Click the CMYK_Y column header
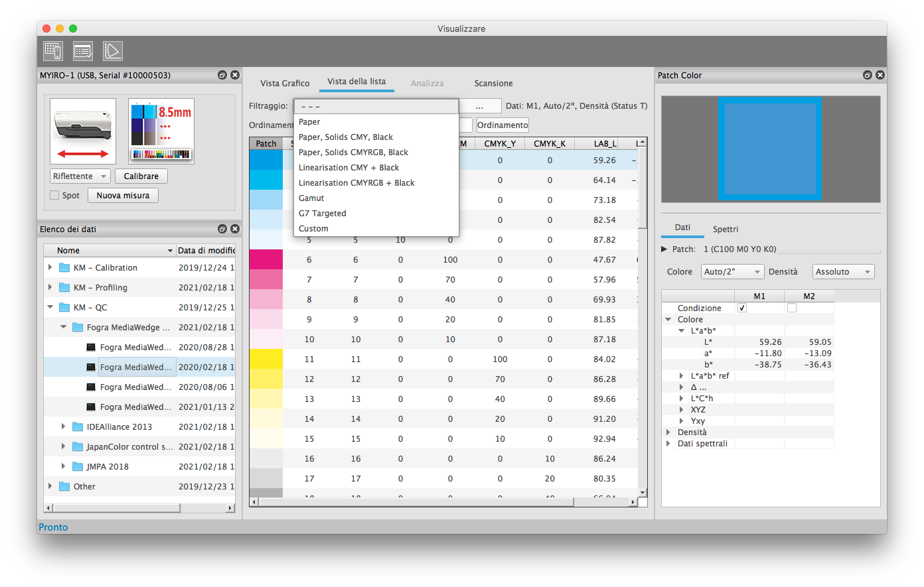Screen dimensions: 924x587 (x=500, y=143)
